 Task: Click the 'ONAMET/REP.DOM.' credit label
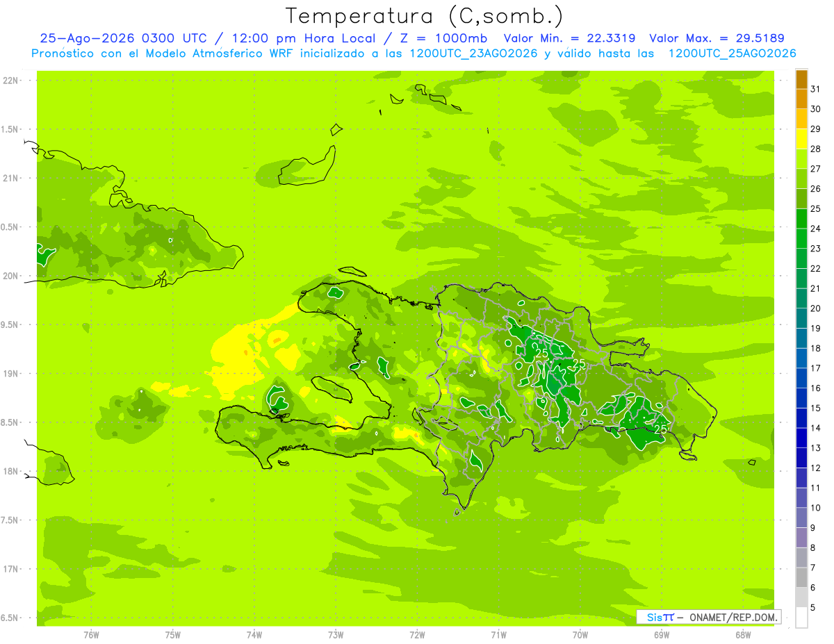[733, 617]
